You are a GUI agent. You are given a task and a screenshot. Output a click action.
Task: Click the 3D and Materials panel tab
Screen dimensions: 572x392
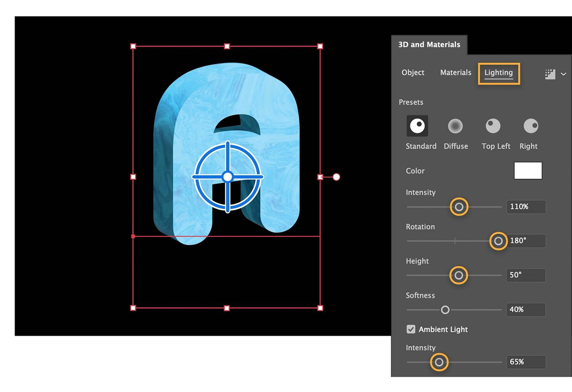click(429, 44)
